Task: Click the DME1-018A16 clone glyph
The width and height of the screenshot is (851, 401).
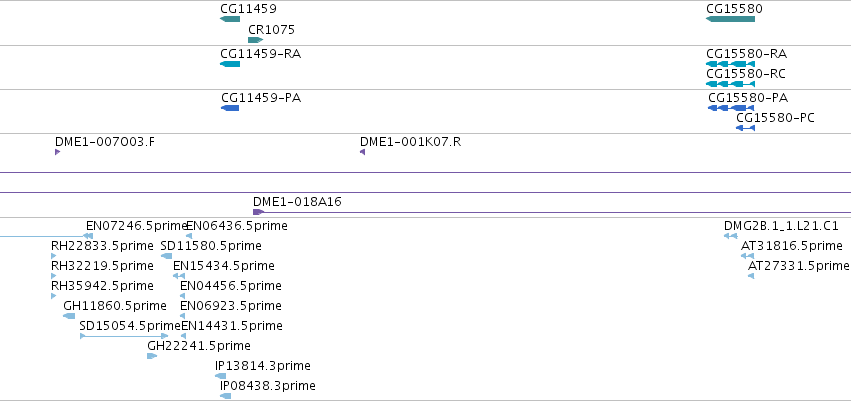Action: (x=552, y=212)
